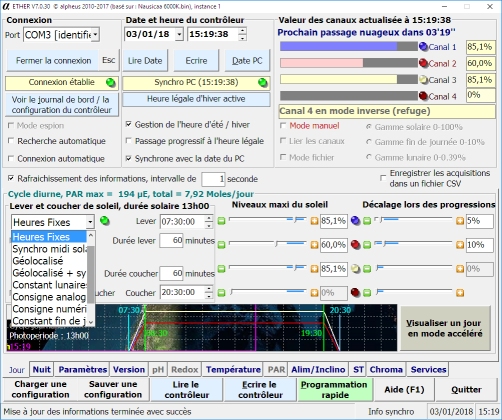Collapse the Heures Fixes mode combo box

90,222
